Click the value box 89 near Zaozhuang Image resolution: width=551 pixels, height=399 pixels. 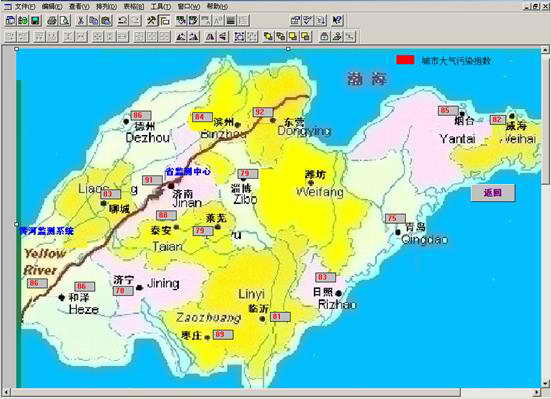coord(223,334)
